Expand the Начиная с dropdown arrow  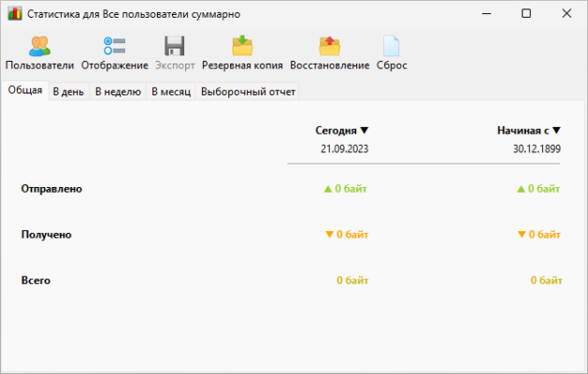click(556, 131)
